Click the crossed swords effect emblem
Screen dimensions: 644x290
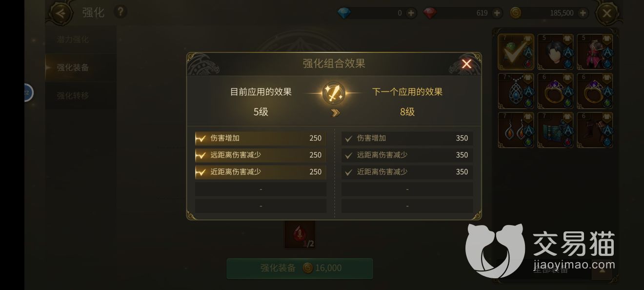334,93
